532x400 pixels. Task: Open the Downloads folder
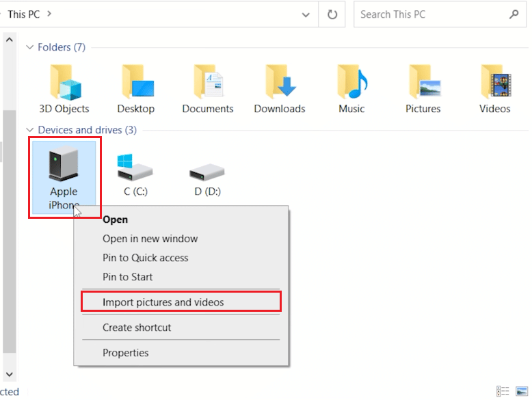click(280, 89)
